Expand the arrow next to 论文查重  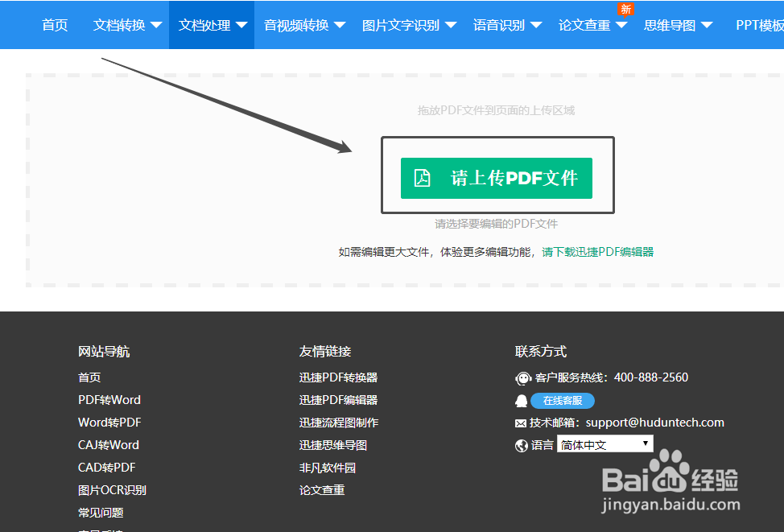621,25
